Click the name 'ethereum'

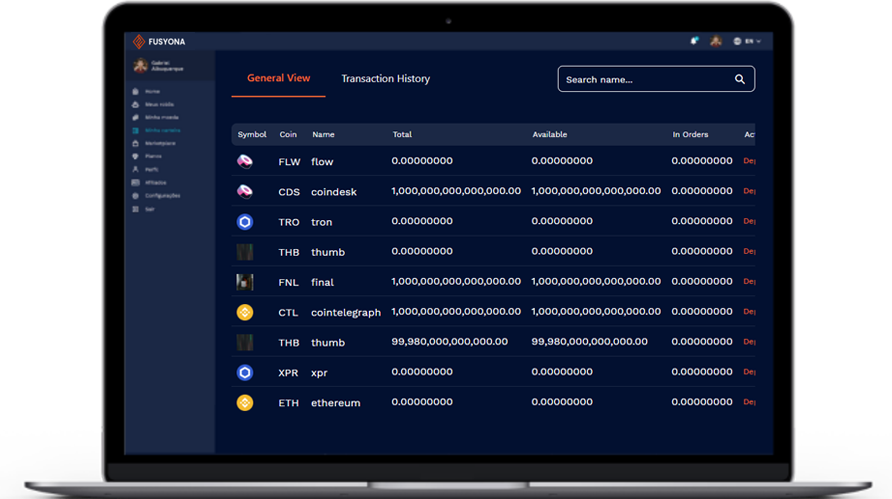click(336, 403)
